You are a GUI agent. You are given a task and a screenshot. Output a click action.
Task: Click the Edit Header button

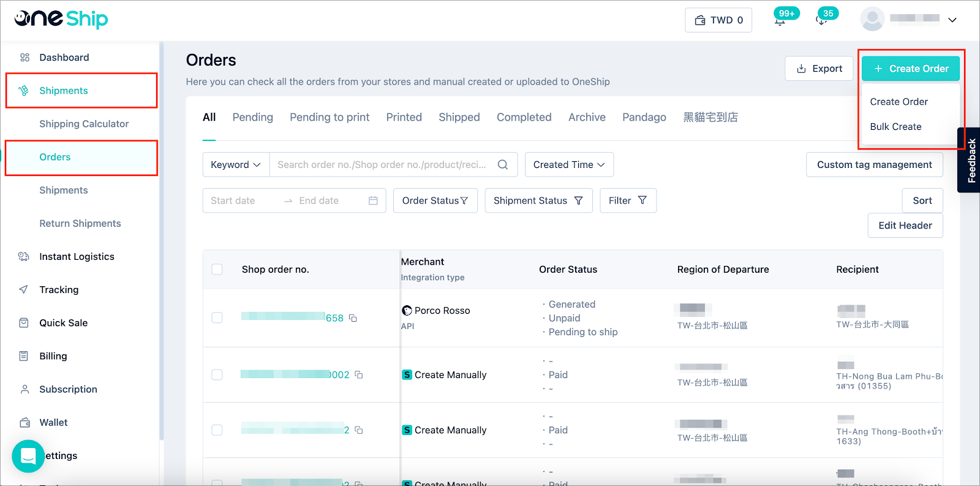905,226
